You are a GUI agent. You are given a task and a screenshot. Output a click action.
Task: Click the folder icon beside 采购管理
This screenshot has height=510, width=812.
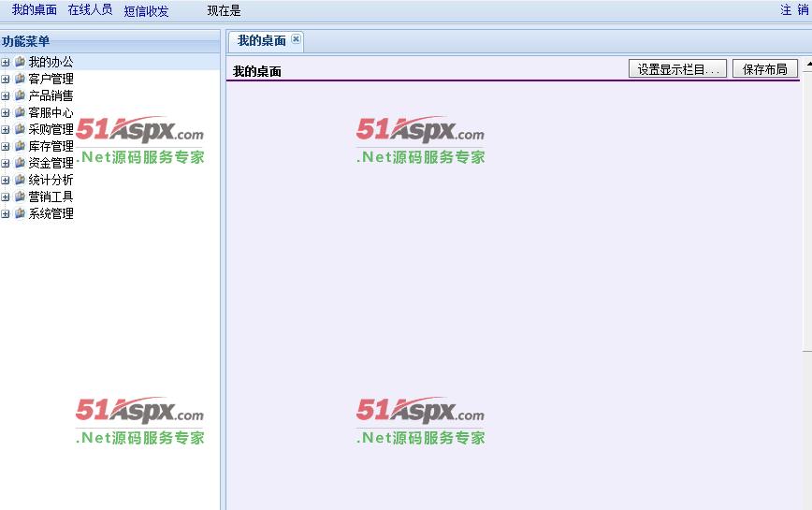point(21,129)
